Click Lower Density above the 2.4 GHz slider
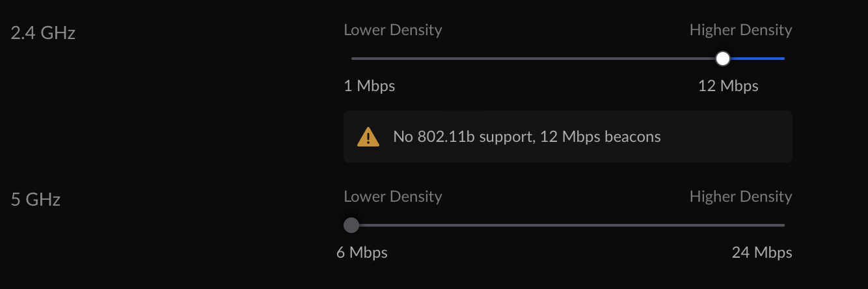This screenshot has width=868, height=289. [392, 30]
